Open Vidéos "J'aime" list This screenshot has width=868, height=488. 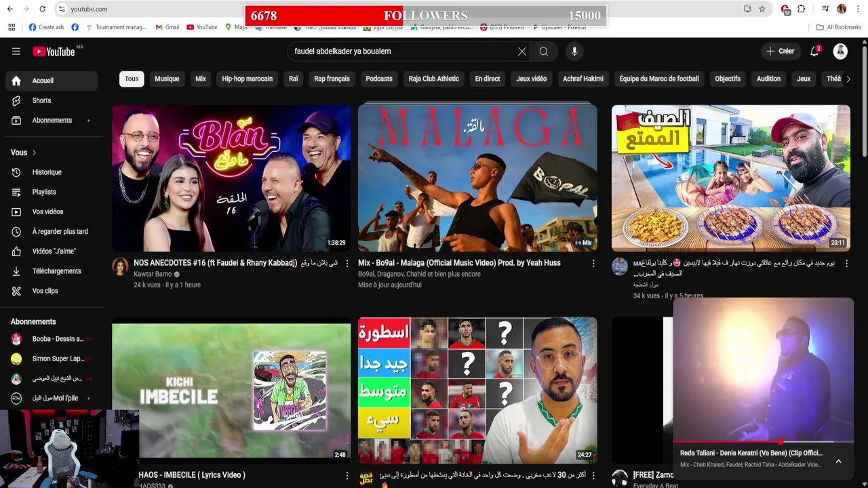point(52,251)
